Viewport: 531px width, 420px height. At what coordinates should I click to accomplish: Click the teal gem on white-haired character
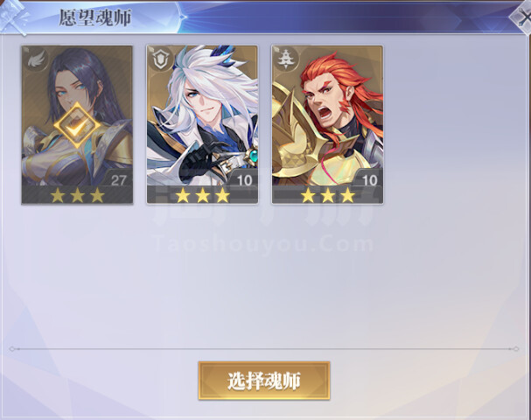pos(254,157)
